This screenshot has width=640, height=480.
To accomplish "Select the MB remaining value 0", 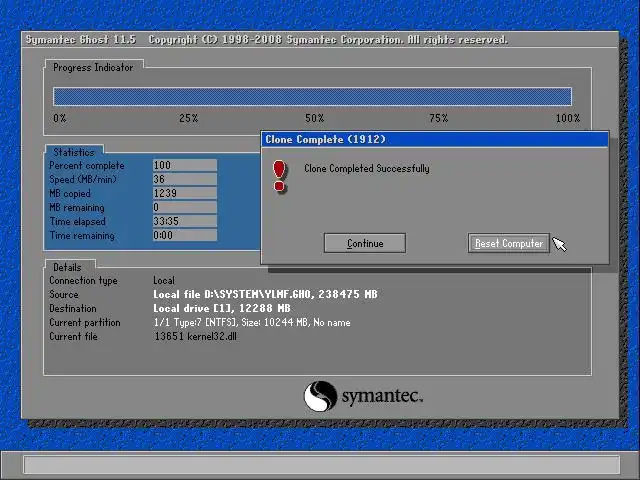I will coord(184,207).
